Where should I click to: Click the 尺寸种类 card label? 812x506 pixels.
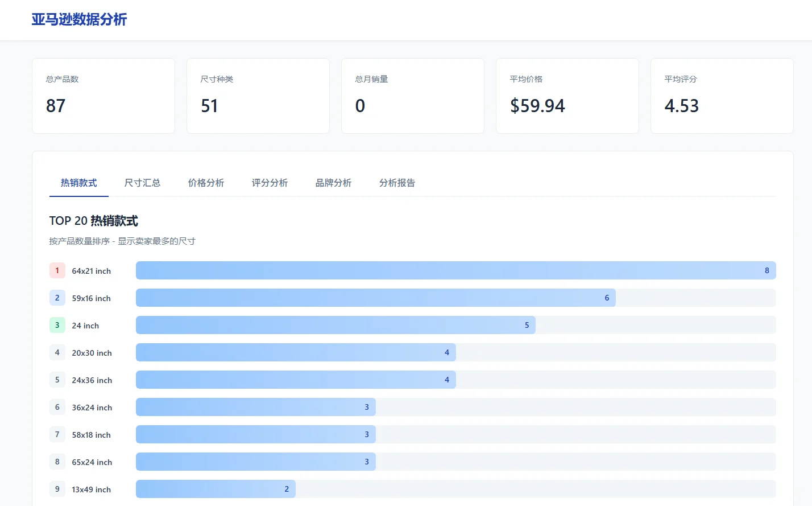click(x=217, y=79)
